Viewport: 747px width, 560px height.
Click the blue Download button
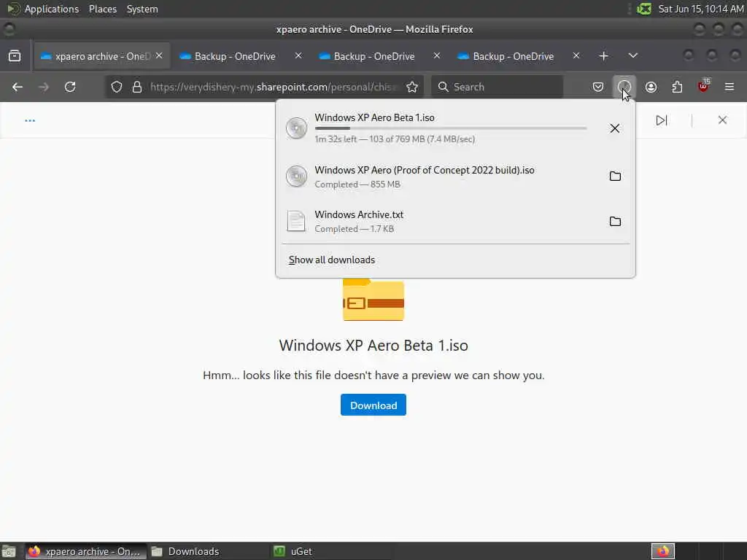(373, 405)
